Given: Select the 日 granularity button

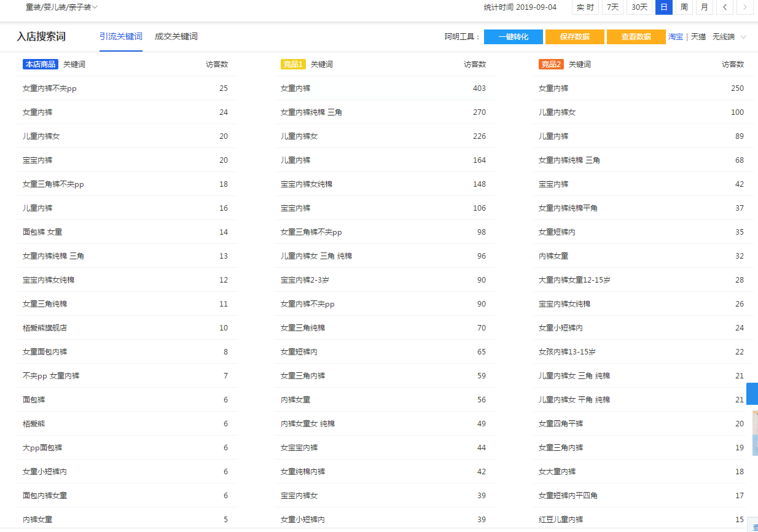Looking at the screenshot, I should click(663, 7).
